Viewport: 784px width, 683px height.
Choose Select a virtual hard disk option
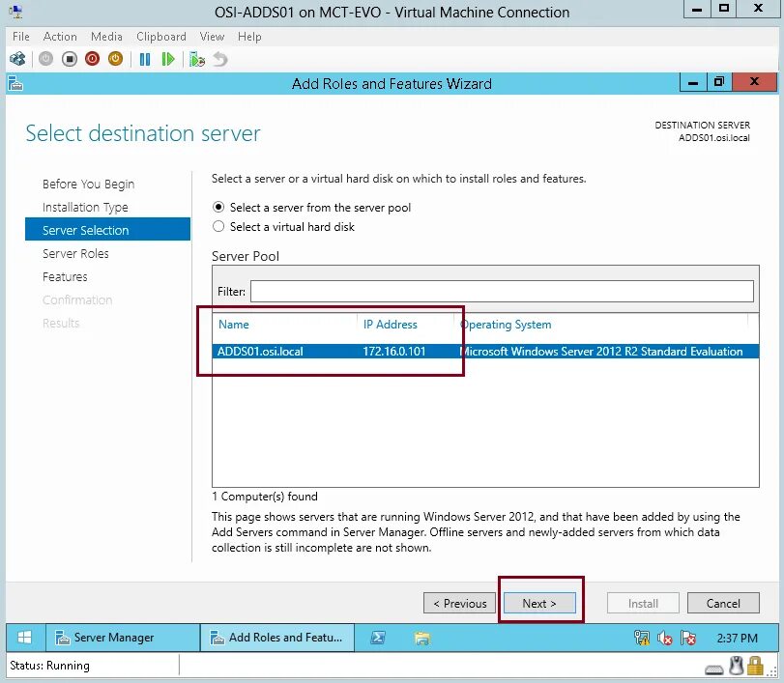(x=218, y=226)
